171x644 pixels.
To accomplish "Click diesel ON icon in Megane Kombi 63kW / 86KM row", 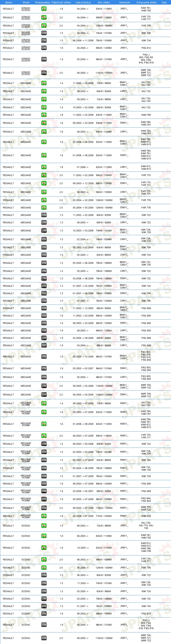I will [x=44, y=460].
